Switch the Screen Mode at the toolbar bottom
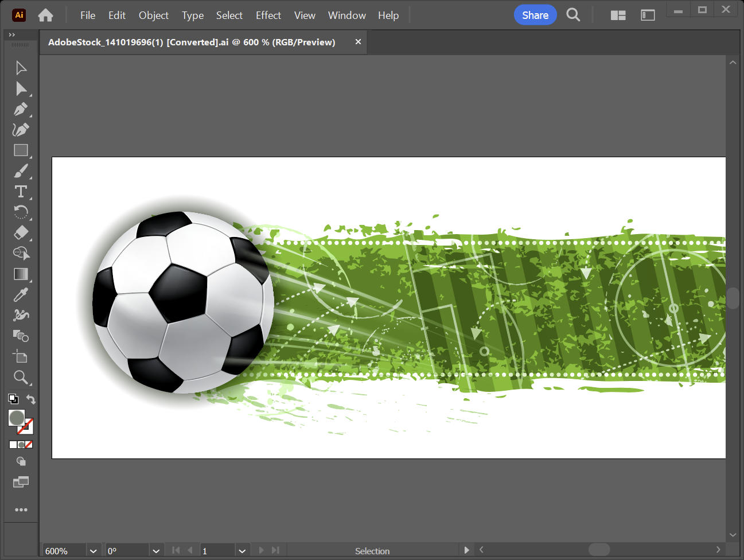The image size is (744, 560). click(x=21, y=482)
